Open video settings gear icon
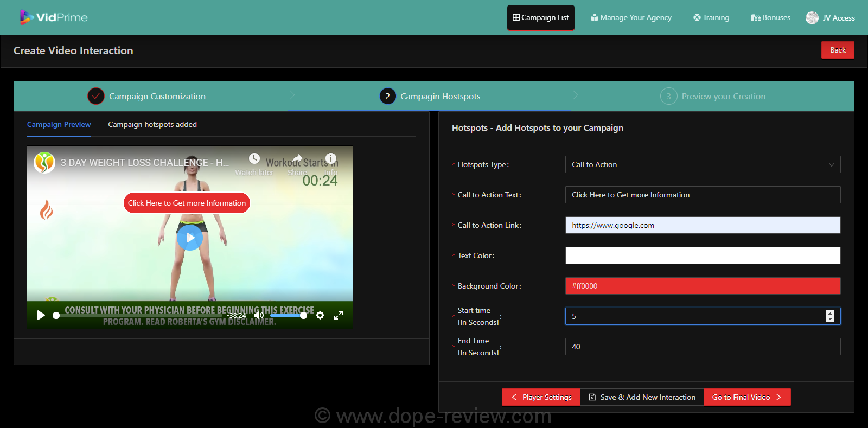The image size is (868, 428). 320,315
